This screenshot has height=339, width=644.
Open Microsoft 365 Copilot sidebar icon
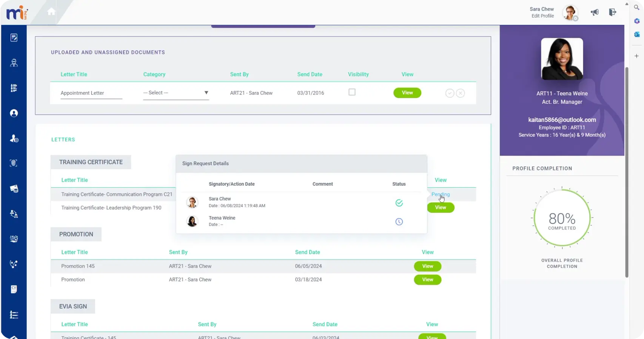pos(636,21)
